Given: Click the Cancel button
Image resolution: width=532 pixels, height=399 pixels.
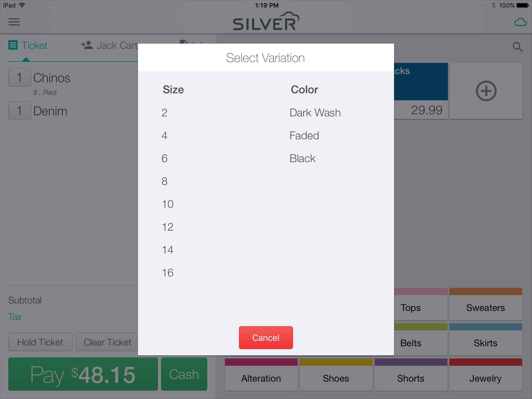Looking at the screenshot, I should pyautogui.click(x=265, y=338).
